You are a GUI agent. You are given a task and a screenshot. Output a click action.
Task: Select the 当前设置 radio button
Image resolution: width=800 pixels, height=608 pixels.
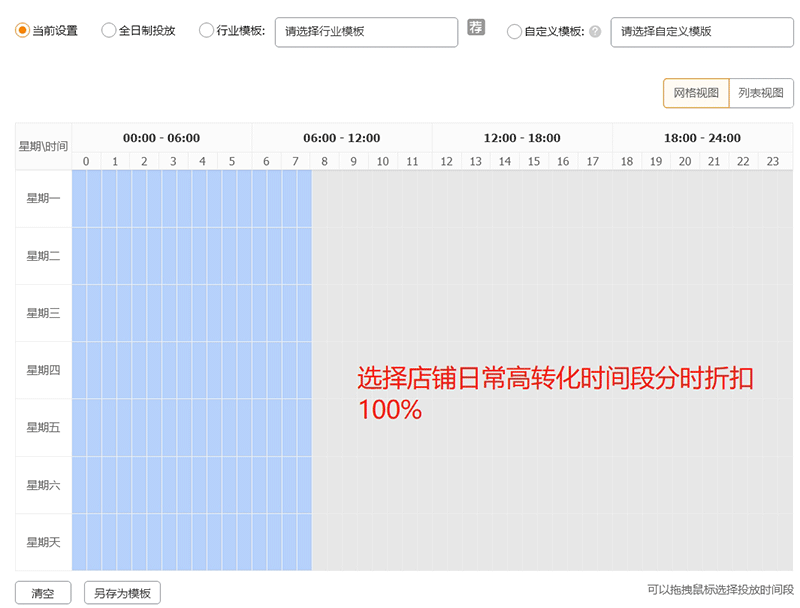22,31
